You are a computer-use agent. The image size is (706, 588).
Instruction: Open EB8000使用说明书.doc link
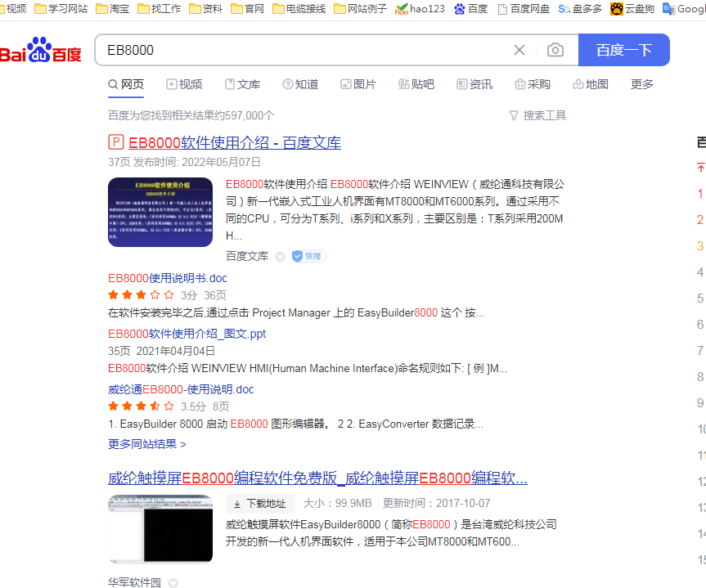coord(168,278)
